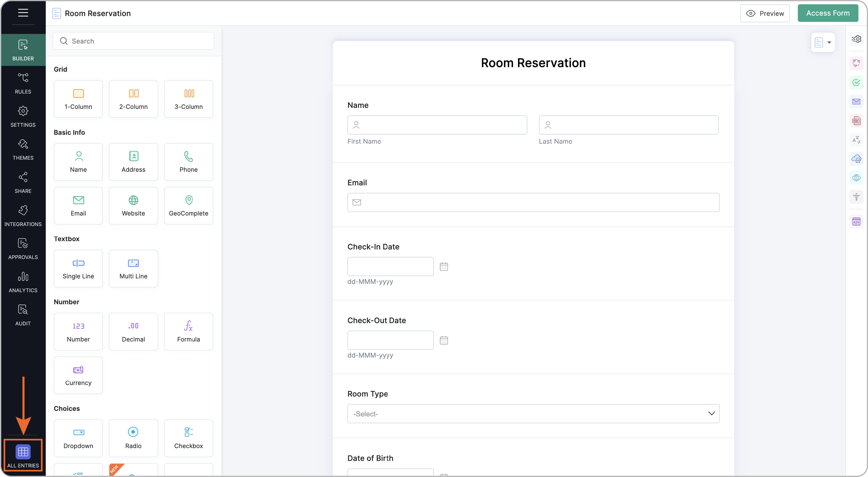The width and height of the screenshot is (868, 477).
Task: Open the Audit section
Action: coord(23,315)
